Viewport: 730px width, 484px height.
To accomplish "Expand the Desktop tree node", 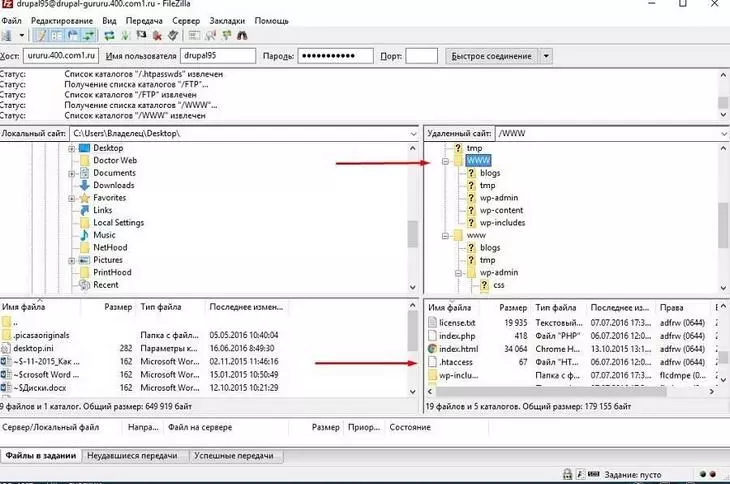I will click(72, 148).
